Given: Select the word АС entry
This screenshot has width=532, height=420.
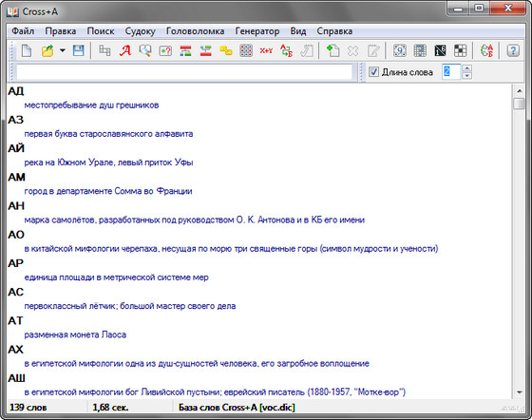Looking at the screenshot, I should (x=15, y=292).
